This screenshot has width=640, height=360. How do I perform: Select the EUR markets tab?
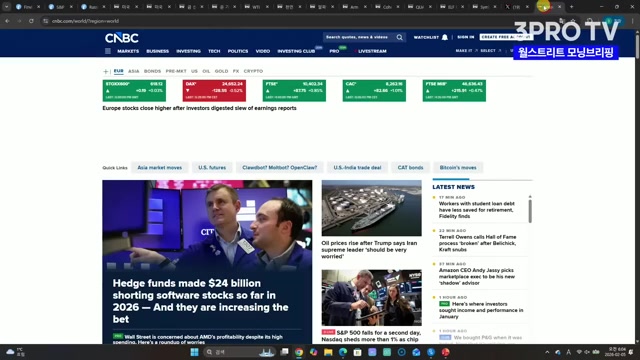point(118,71)
